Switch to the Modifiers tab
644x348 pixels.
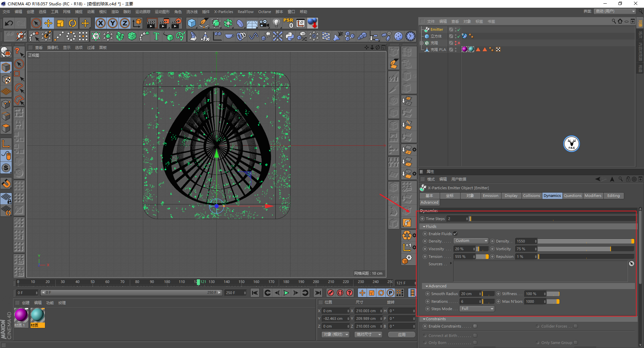click(x=593, y=196)
